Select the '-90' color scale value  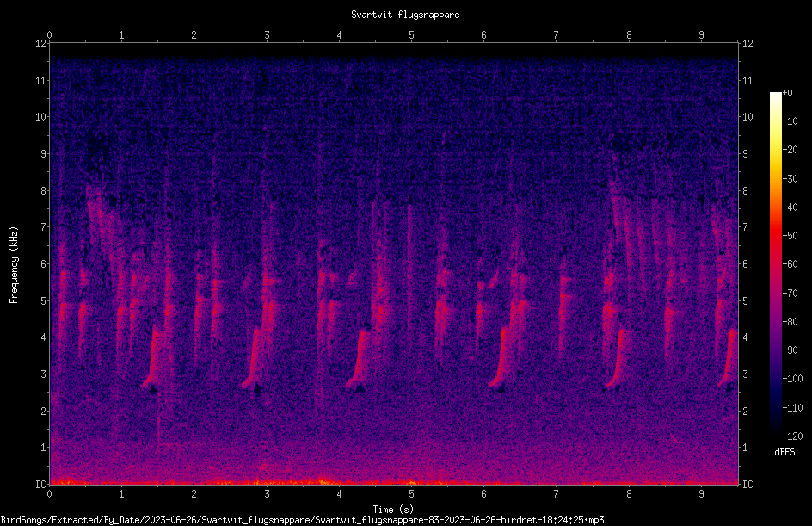pos(790,350)
